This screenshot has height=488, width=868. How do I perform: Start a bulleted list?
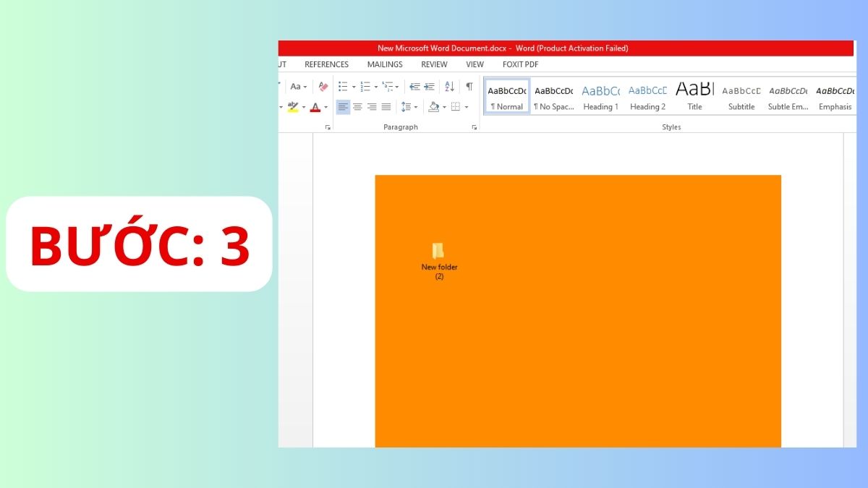tap(343, 86)
